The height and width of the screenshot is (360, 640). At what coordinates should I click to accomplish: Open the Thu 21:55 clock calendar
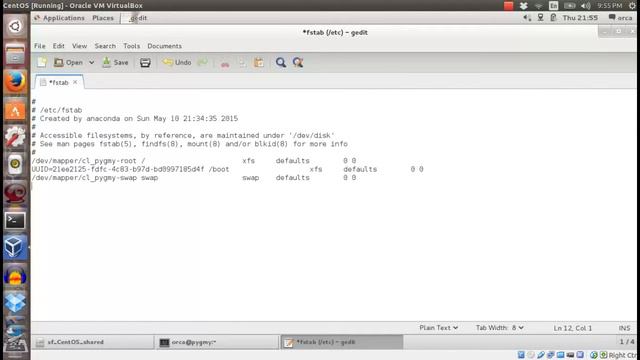(x=580, y=18)
